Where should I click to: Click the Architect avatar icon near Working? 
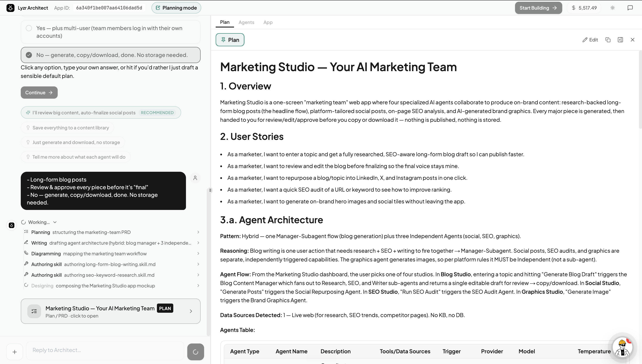click(x=12, y=225)
